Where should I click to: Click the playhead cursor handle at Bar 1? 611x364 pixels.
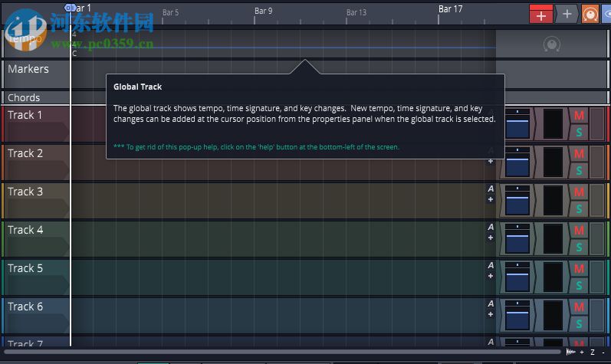point(70,8)
